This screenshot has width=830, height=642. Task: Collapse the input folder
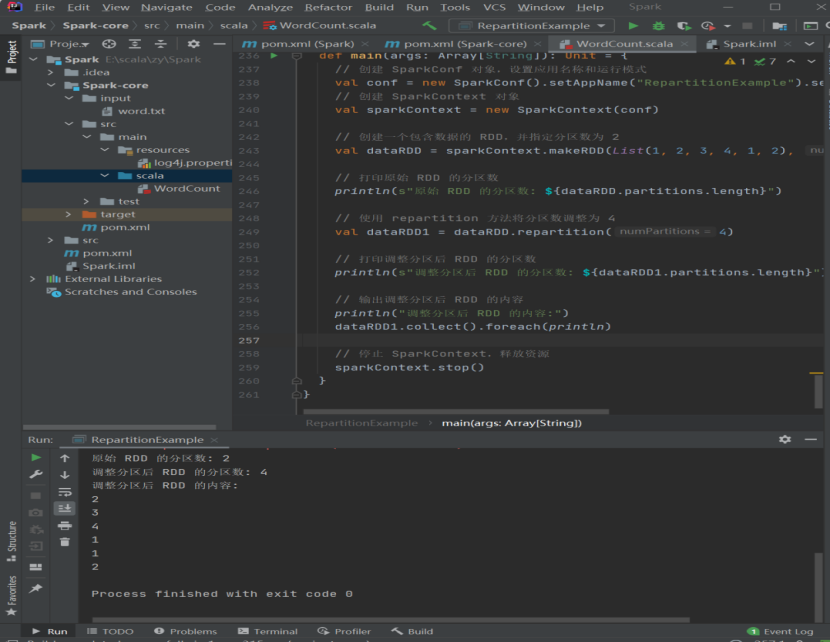pyautogui.click(x=69, y=98)
